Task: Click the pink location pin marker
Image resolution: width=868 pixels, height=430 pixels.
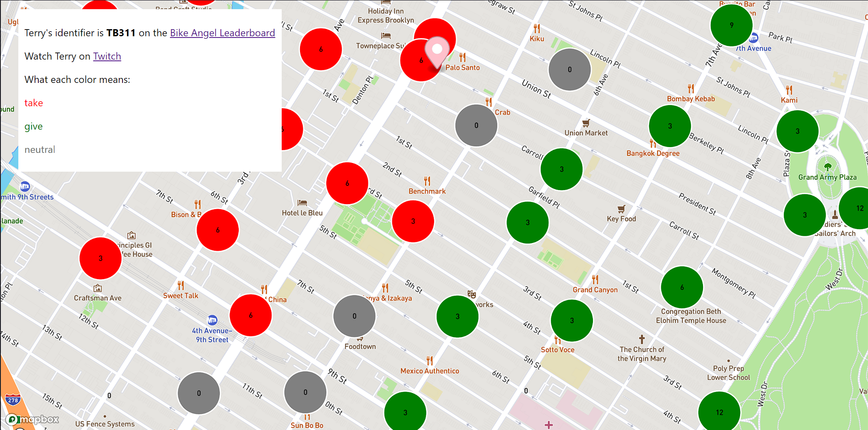Action: 437,52
